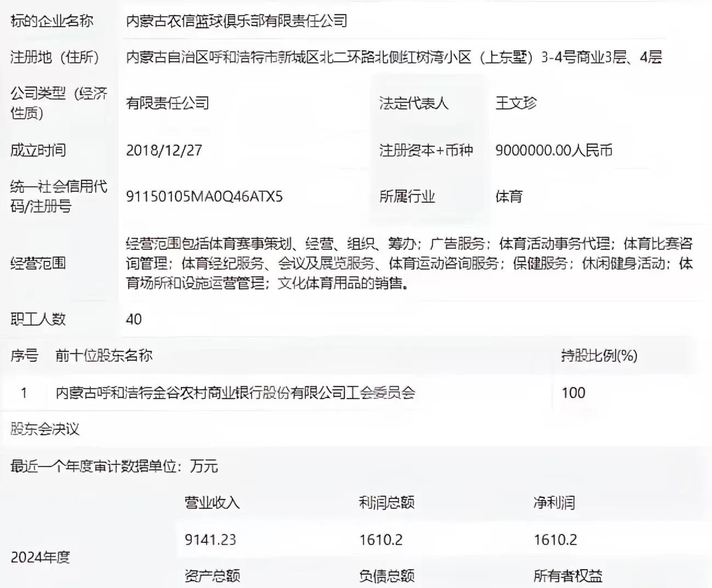712x588 pixels.
Task: Click the label 标的企业名称
Action: (52, 21)
